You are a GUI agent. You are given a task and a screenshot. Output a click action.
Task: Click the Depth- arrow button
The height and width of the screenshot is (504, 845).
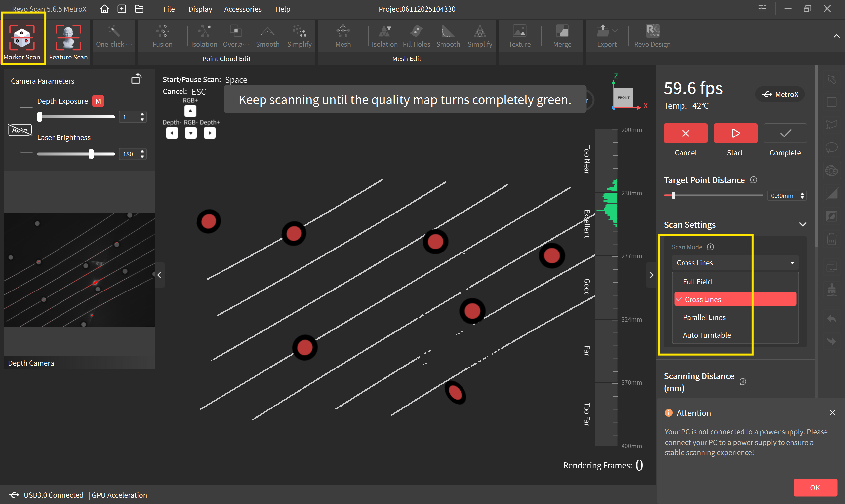click(x=172, y=133)
